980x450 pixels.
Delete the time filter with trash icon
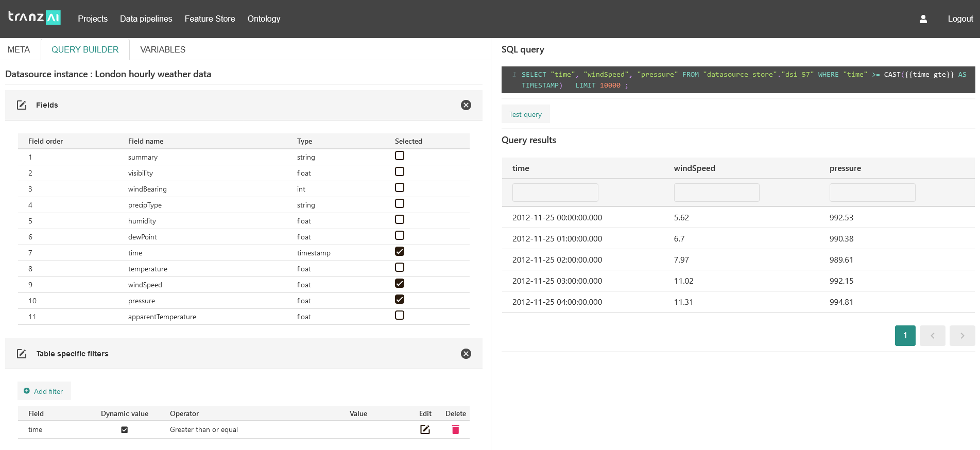(x=455, y=429)
